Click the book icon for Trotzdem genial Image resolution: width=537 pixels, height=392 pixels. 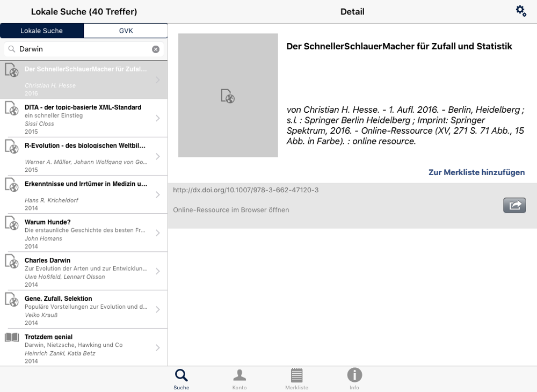12,338
